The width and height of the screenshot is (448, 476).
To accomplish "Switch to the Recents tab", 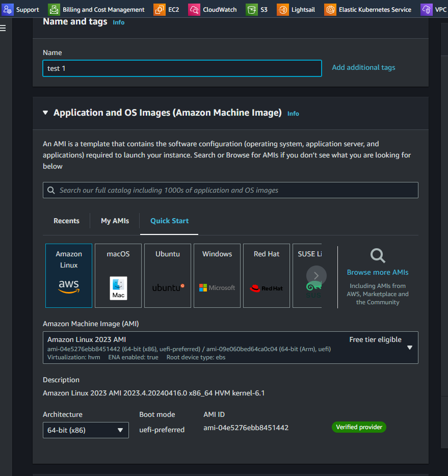I will point(66,221).
